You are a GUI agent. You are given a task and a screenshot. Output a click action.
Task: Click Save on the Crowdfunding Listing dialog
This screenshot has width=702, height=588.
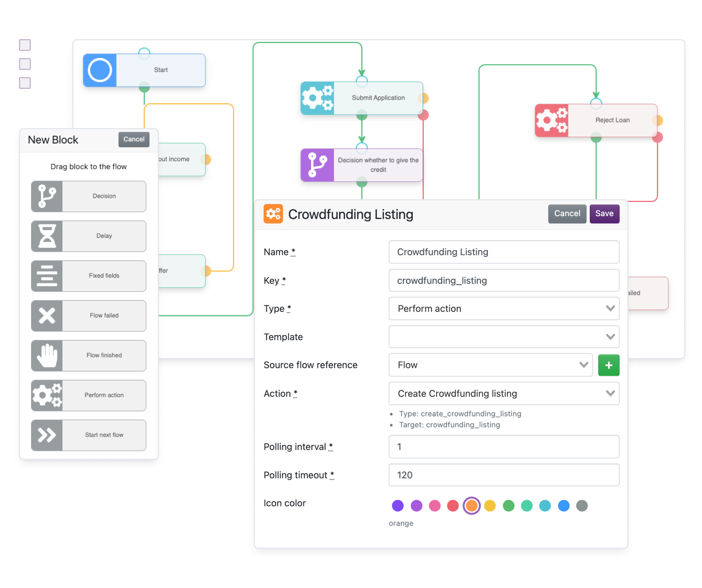click(x=604, y=213)
